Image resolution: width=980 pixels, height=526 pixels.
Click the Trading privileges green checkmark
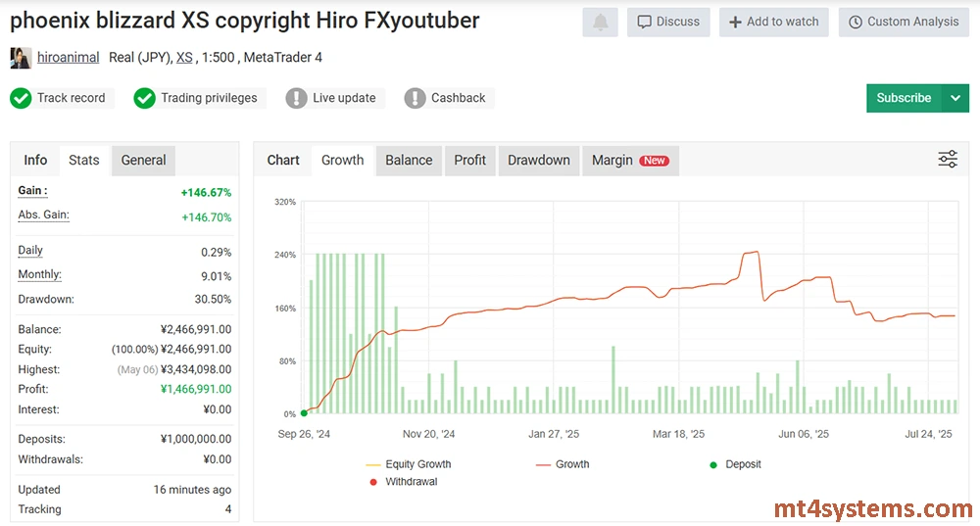coord(144,98)
